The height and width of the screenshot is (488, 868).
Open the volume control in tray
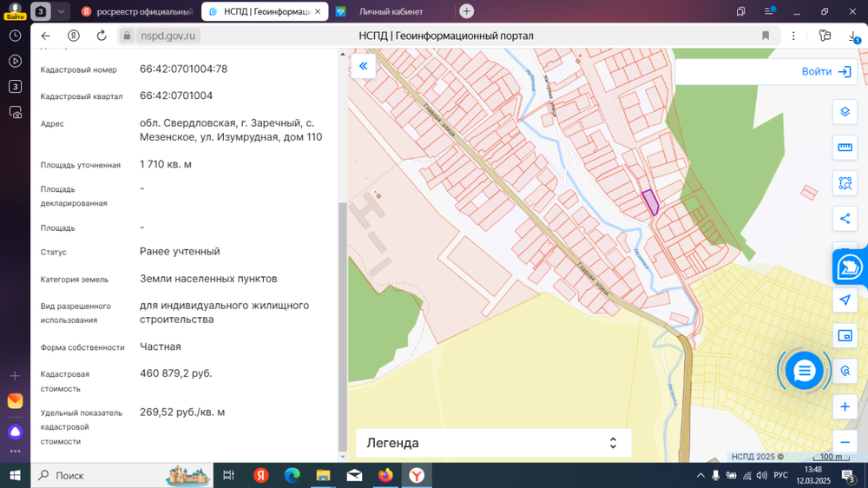click(x=762, y=475)
